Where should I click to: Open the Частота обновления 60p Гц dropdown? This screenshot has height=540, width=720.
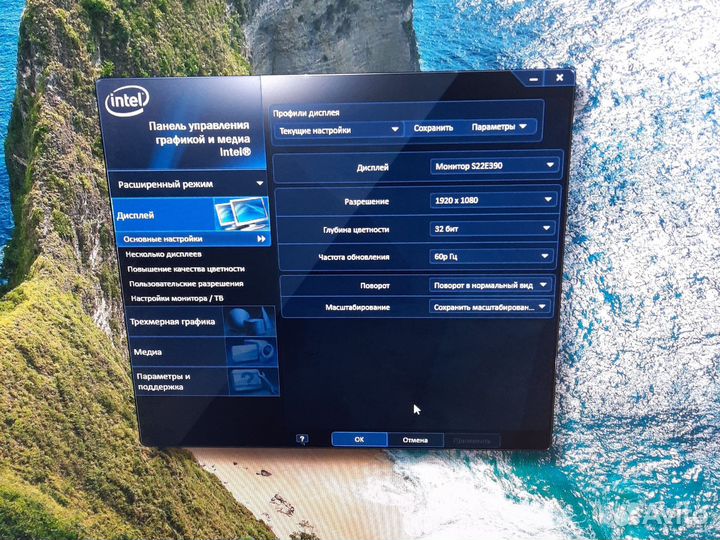pyautogui.click(x=491, y=256)
